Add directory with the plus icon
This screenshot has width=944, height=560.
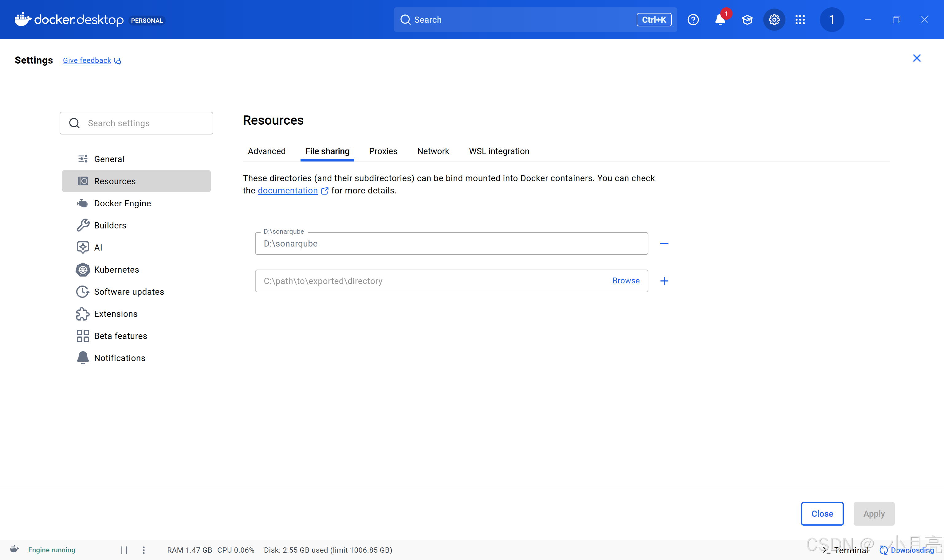point(664,281)
